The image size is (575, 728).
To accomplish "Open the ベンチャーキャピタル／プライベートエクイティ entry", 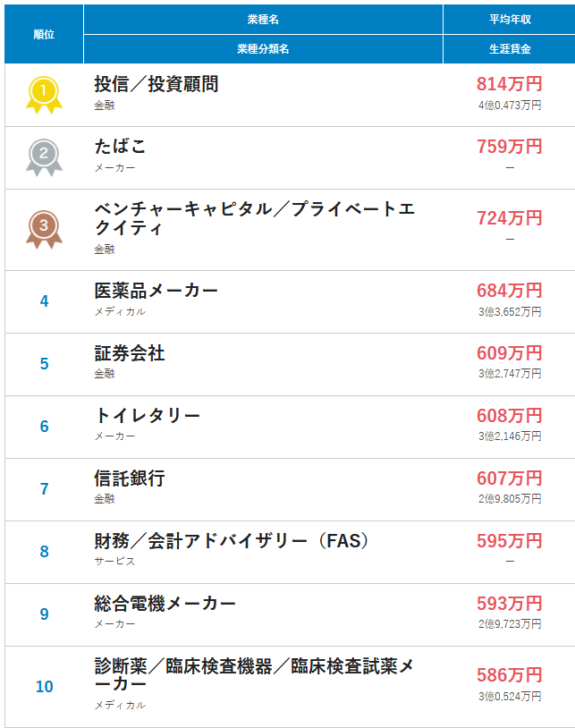I will 255,218.
